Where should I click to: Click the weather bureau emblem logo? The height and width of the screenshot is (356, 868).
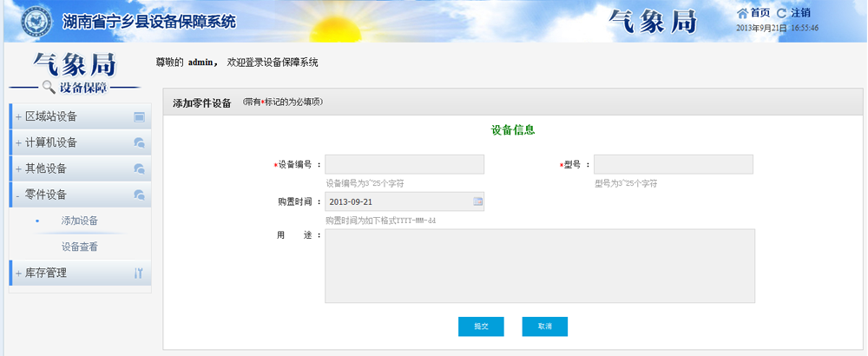pos(36,21)
